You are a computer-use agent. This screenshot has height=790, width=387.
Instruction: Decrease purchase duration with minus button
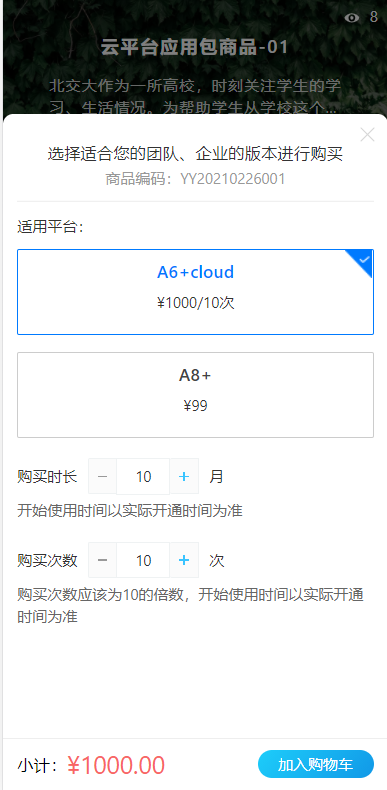point(103,476)
